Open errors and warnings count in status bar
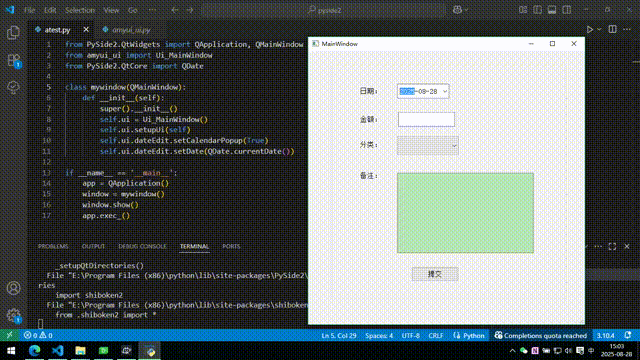Image resolution: width=640 pixels, height=360 pixels. tap(38, 335)
